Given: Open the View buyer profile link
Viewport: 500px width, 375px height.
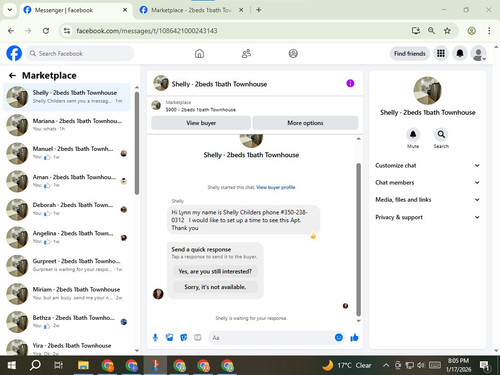Looking at the screenshot, I should tap(276, 187).
